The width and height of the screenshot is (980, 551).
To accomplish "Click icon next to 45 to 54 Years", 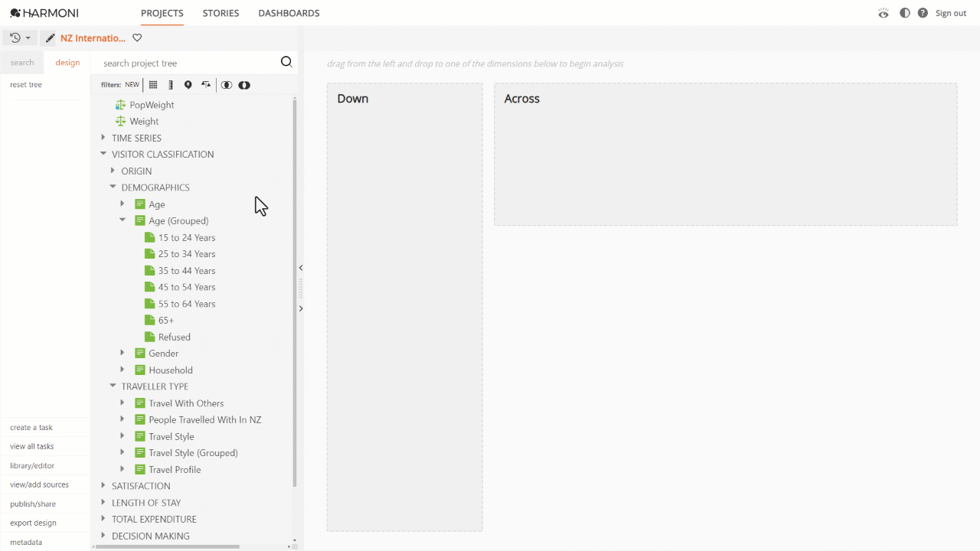I will click(x=149, y=287).
